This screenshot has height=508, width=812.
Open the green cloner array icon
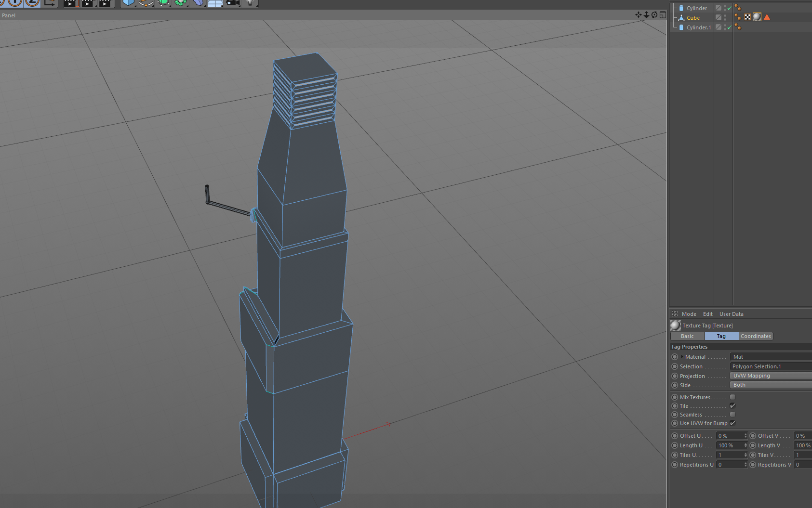click(x=181, y=3)
